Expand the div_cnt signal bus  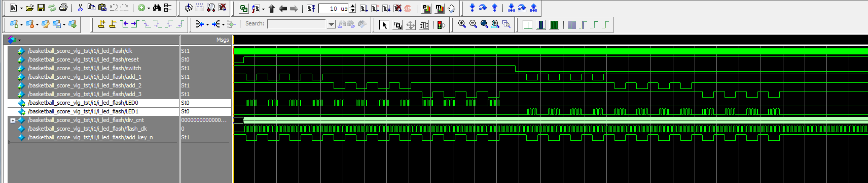13,120
